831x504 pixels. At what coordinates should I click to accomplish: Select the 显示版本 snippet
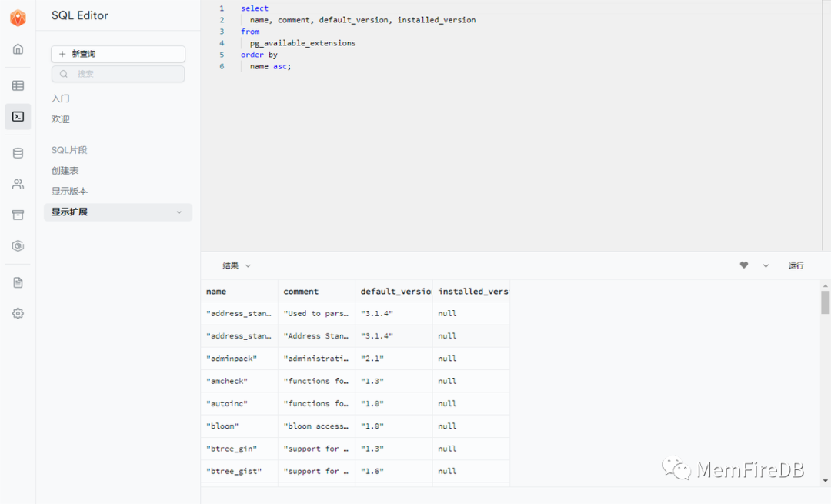[x=69, y=192]
